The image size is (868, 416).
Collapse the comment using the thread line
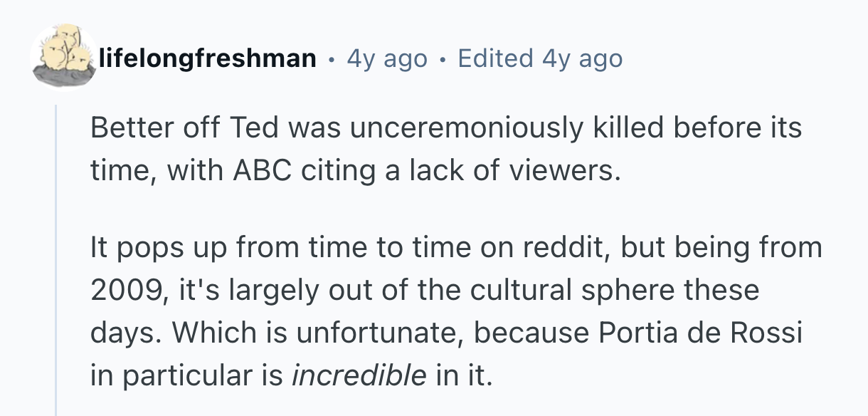pos(56,256)
